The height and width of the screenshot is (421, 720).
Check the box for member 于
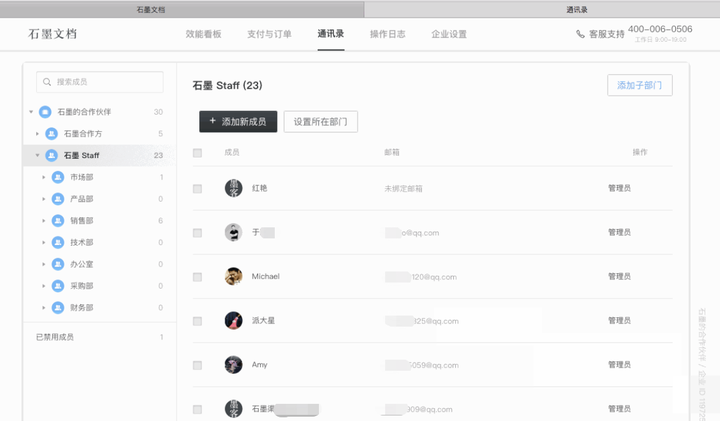pos(197,233)
